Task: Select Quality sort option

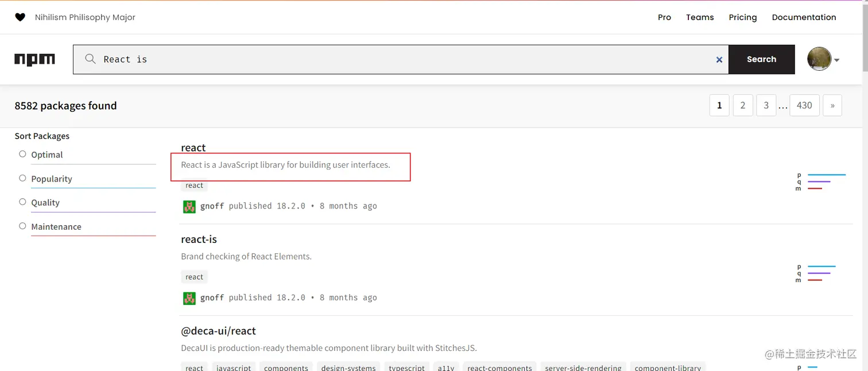Action: click(x=22, y=202)
